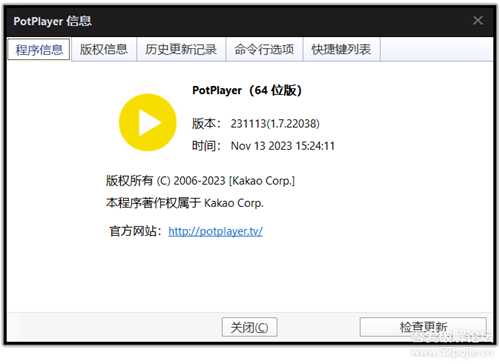Close the PotPlayer 信息 dialog with X
This screenshot has height=364, width=500.
tap(478, 20)
